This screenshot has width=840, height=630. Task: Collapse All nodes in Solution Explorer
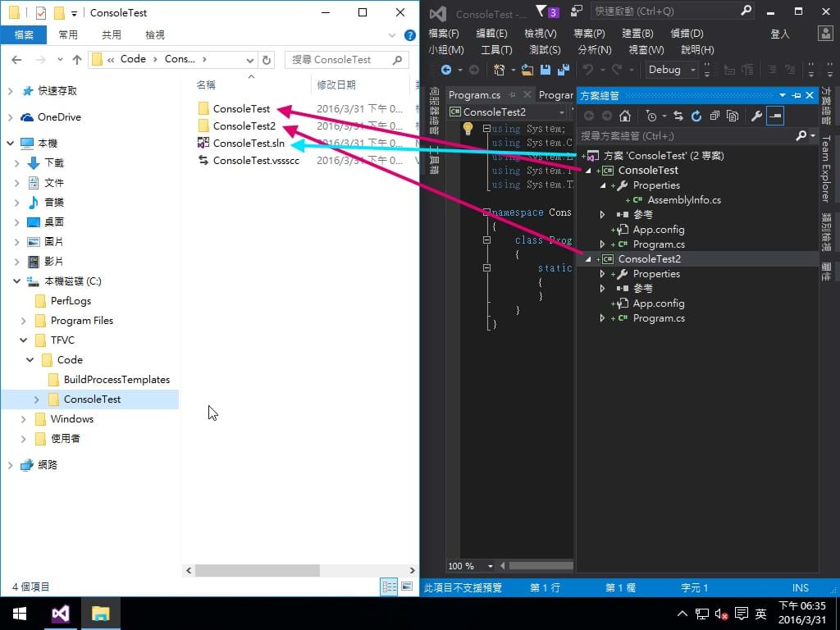[714, 116]
